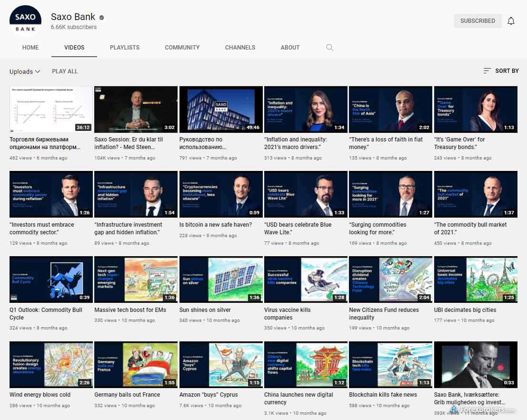Open the "Q1 Outlook: Commodity Bull Cycle" thumbnail
The height and width of the screenshot is (420, 527).
51,280
